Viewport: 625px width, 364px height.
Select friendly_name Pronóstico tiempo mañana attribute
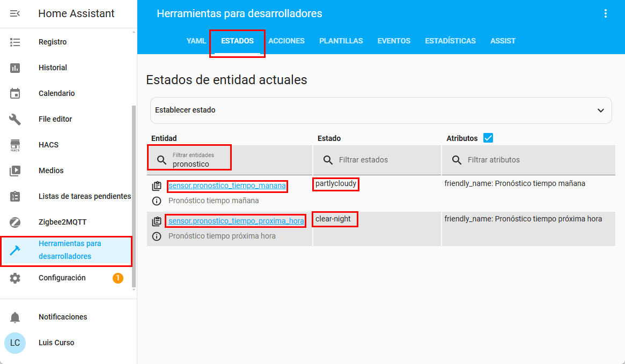click(514, 183)
